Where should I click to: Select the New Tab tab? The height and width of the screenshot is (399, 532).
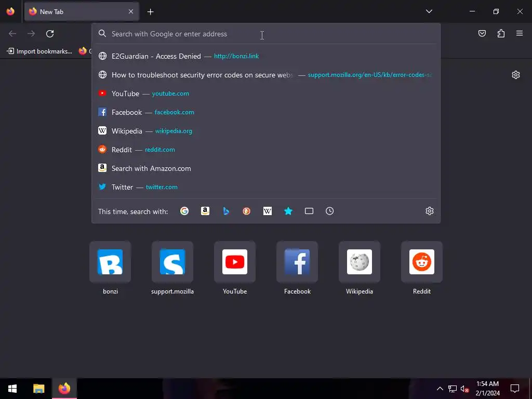click(82, 11)
